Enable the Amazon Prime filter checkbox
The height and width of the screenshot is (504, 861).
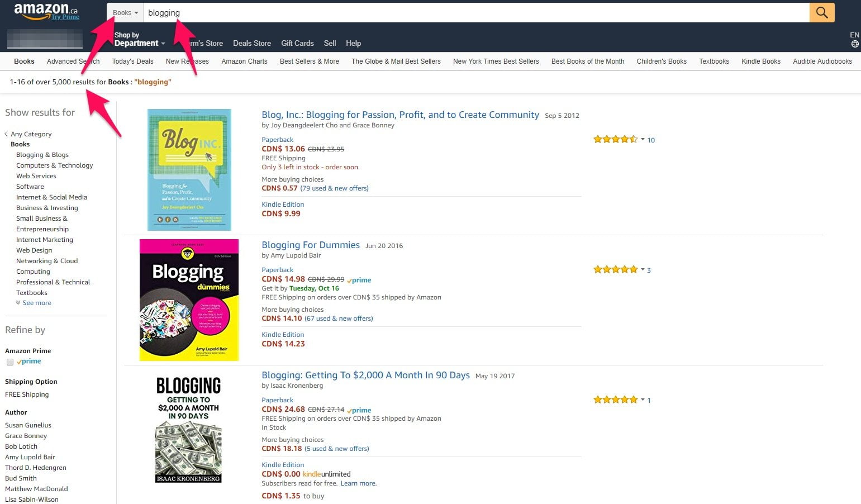(10, 362)
